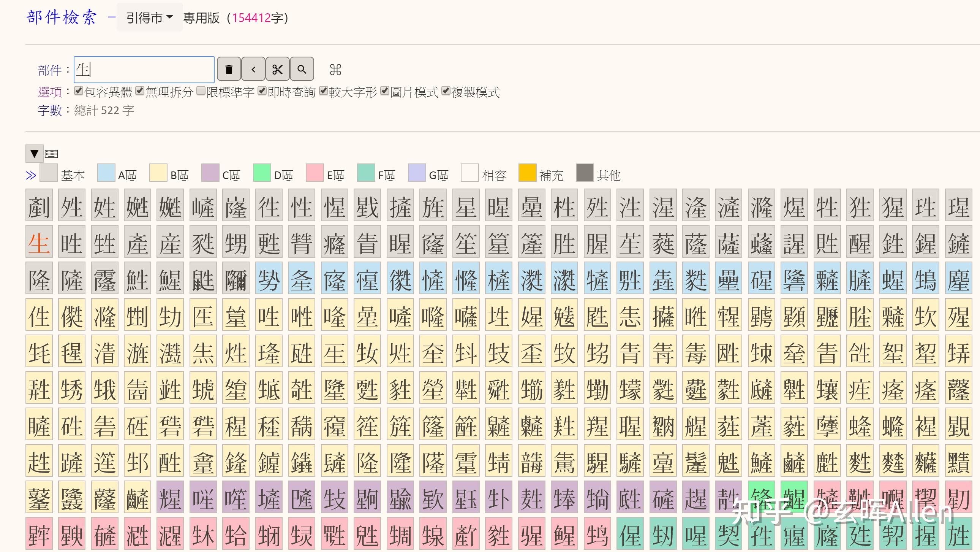Click the 部件檢索 title link
This screenshot has width=980, height=552.
point(62,17)
